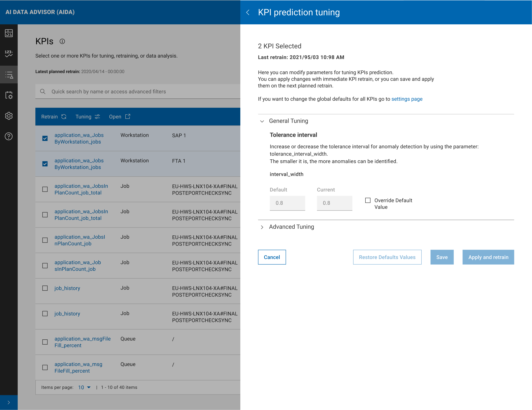Image resolution: width=532 pixels, height=410 pixels.
Task: Select the first job_history row checkbox
Action: [x=45, y=288]
